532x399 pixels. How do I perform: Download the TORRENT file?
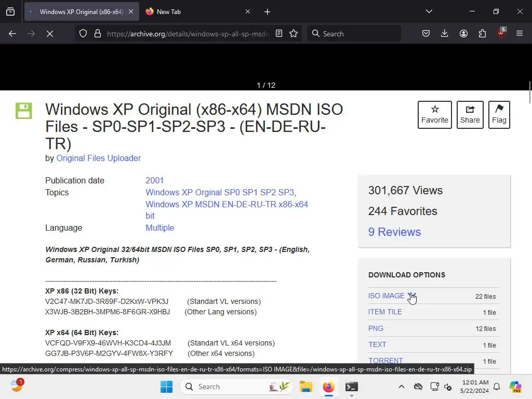[x=385, y=361]
